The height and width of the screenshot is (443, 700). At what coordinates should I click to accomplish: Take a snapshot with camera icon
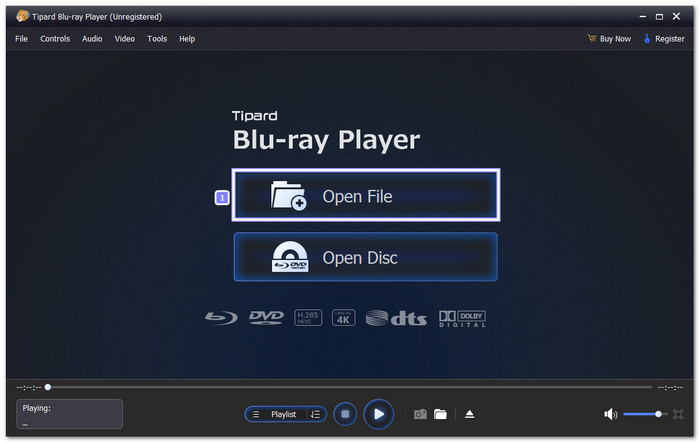coord(420,414)
